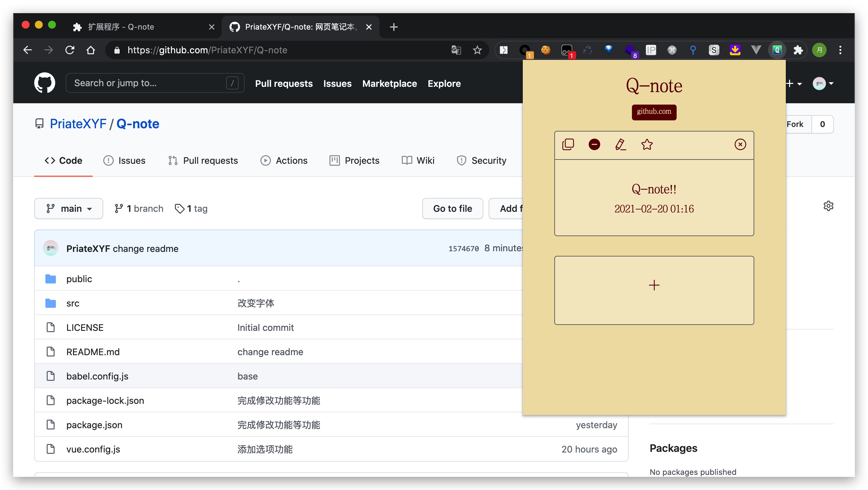Image resolution: width=868 pixels, height=490 pixels.
Task: Select the README.md file
Action: (93, 352)
